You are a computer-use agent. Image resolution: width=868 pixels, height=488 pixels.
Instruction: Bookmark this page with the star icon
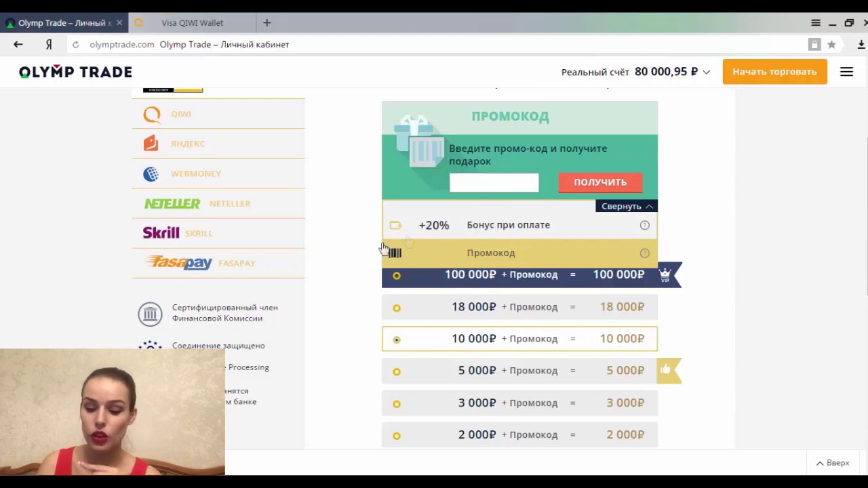pyautogui.click(x=831, y=45)
